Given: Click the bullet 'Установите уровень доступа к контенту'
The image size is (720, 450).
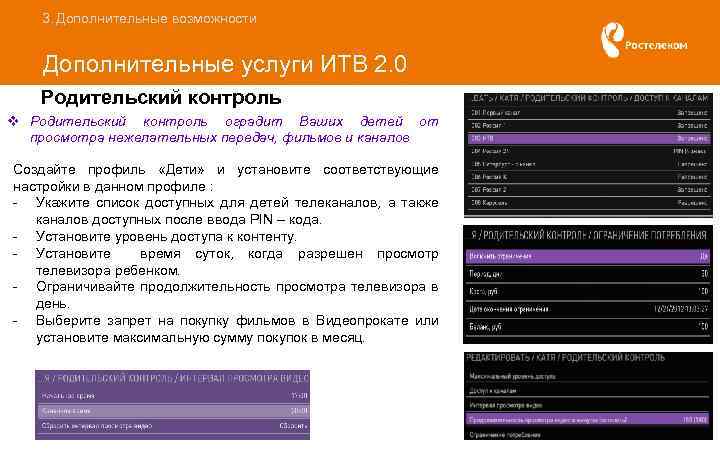Looking at the screenshot, I should click(166, 237).
